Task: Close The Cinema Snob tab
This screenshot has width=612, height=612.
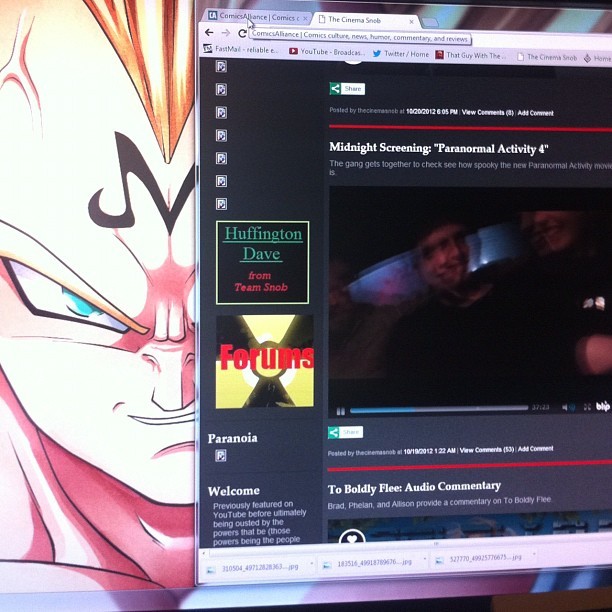Action: 411,22
